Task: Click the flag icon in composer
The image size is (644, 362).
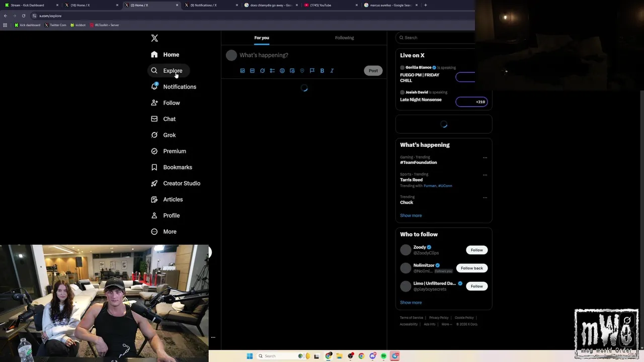Action: coord(312,71)
